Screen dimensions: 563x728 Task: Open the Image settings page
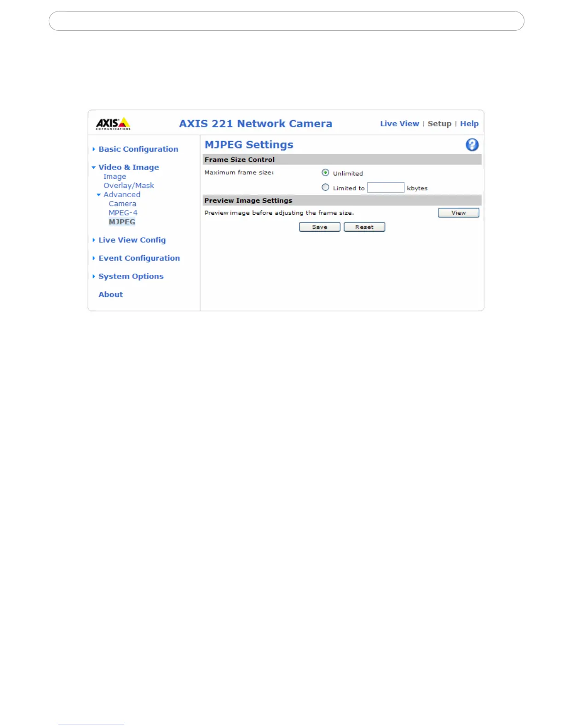[x=115, y=176]
